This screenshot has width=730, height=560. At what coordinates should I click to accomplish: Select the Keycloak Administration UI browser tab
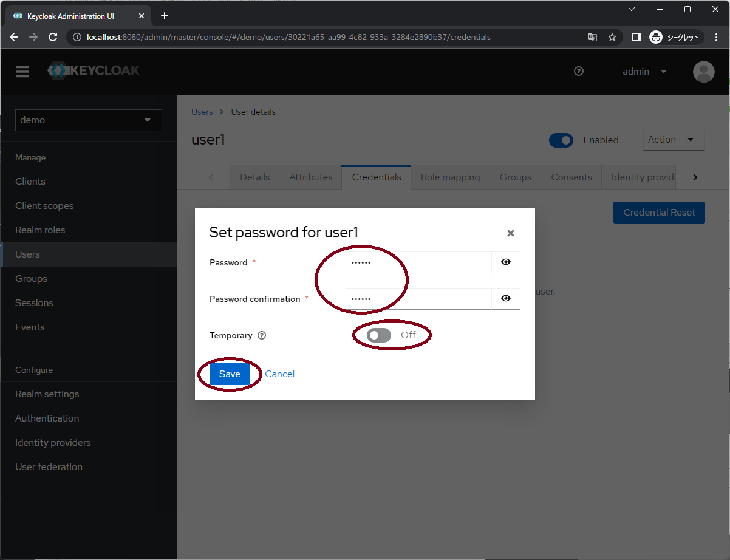(x=78, y=16)
